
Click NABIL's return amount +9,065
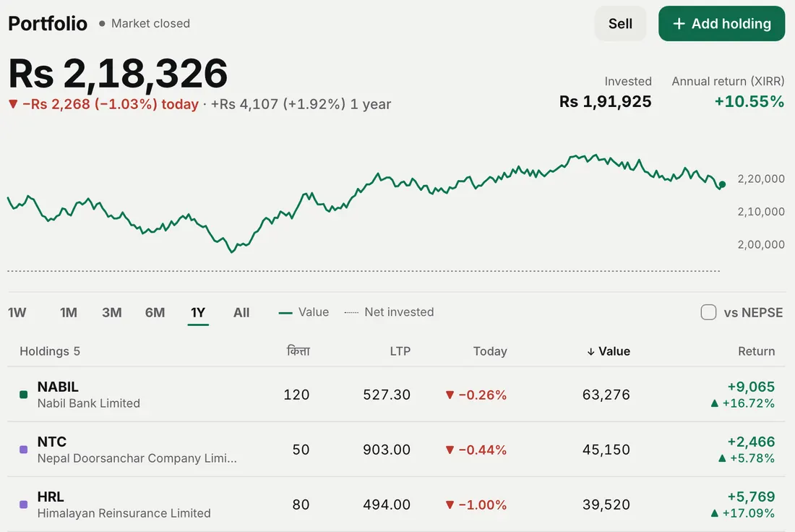(751, 387)
